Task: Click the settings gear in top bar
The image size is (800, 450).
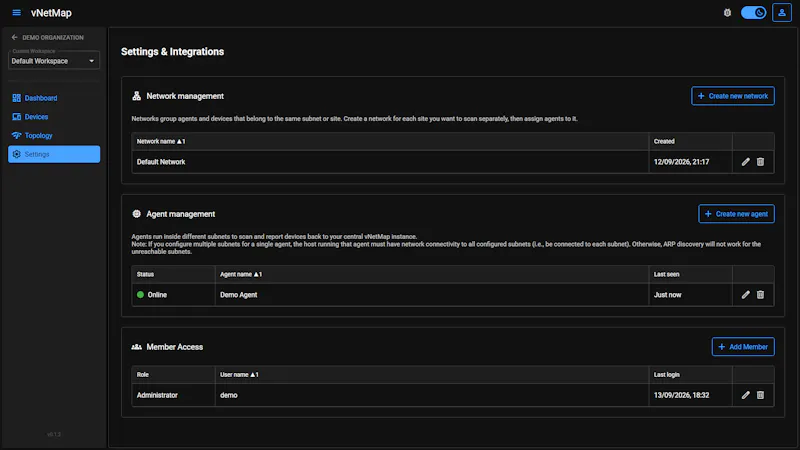Action: [x=728, y=13]
